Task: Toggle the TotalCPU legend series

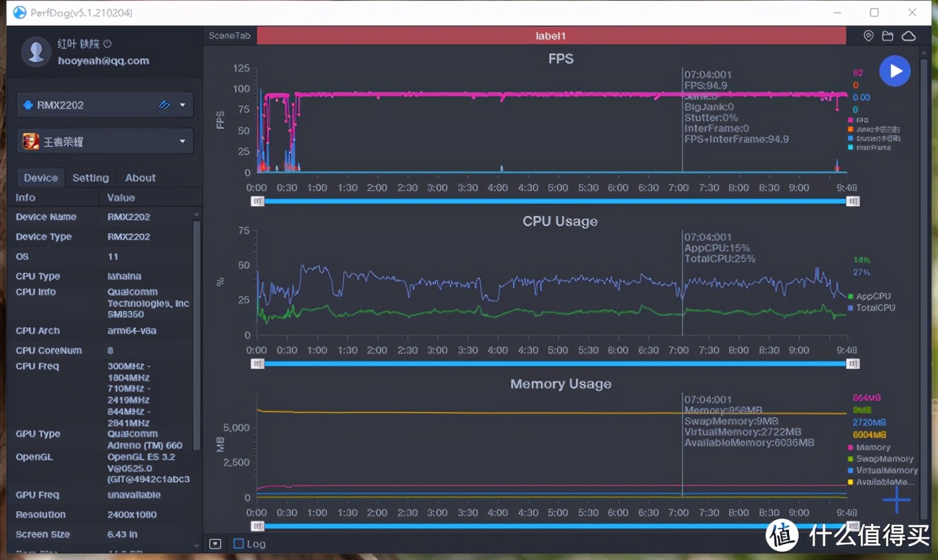Action: (x=875, y=308)
